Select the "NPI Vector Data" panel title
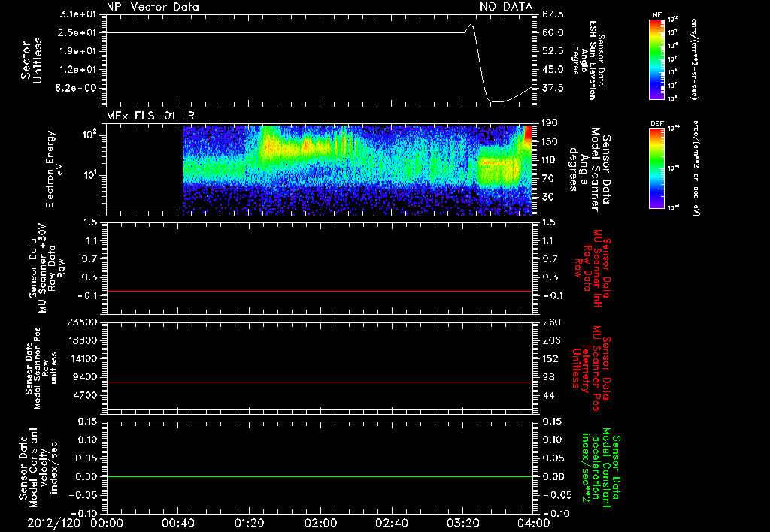This screenshot has height=532, width=770. click(153, 7)
